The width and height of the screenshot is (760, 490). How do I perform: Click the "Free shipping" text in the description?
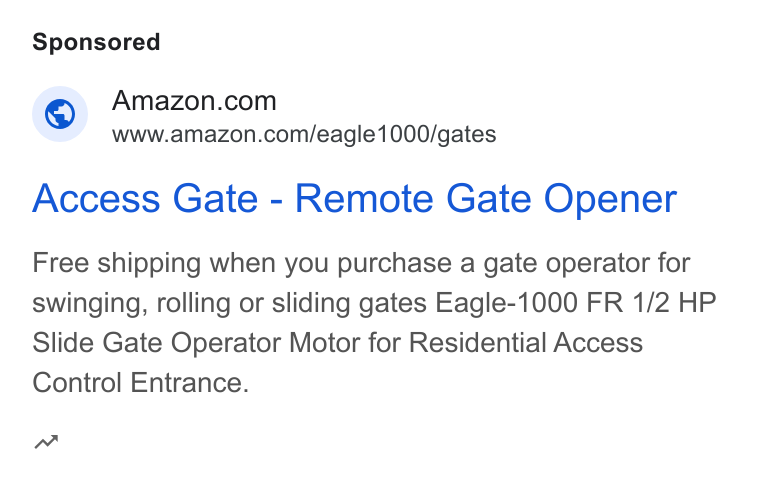tap(117, 264)
